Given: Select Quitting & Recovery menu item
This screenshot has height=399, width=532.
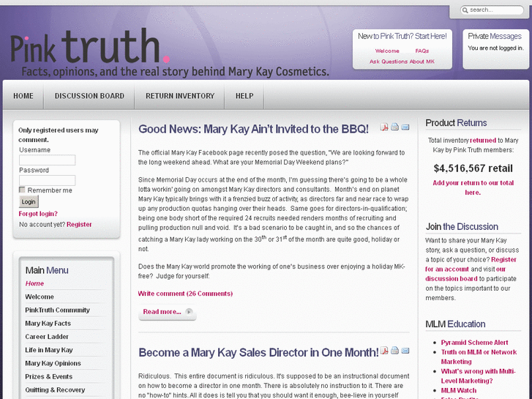Looking at the screenshot, I should click(x=55, y=389).
